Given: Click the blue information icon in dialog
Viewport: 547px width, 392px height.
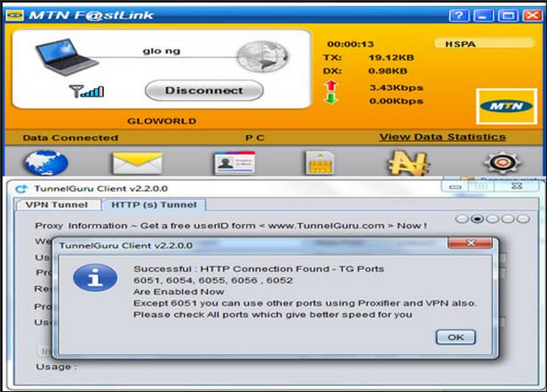Looking at the screenshot, I should coord(95,277).
